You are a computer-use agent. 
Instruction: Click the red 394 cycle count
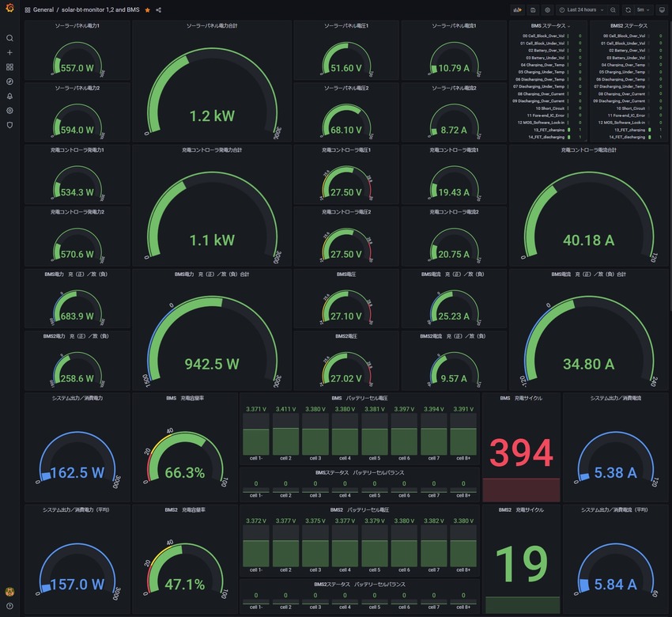tap(521, 452)
